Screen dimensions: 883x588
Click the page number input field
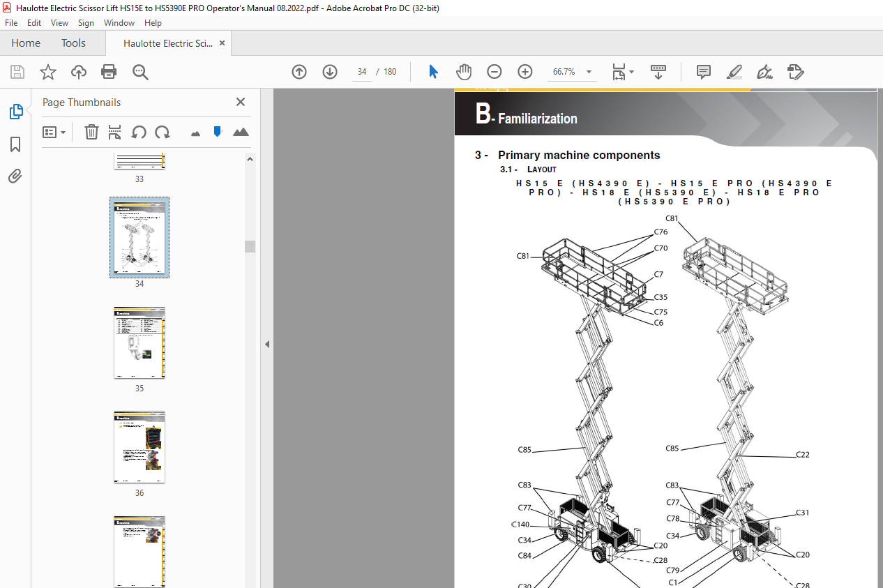click(x=362, y=72)
